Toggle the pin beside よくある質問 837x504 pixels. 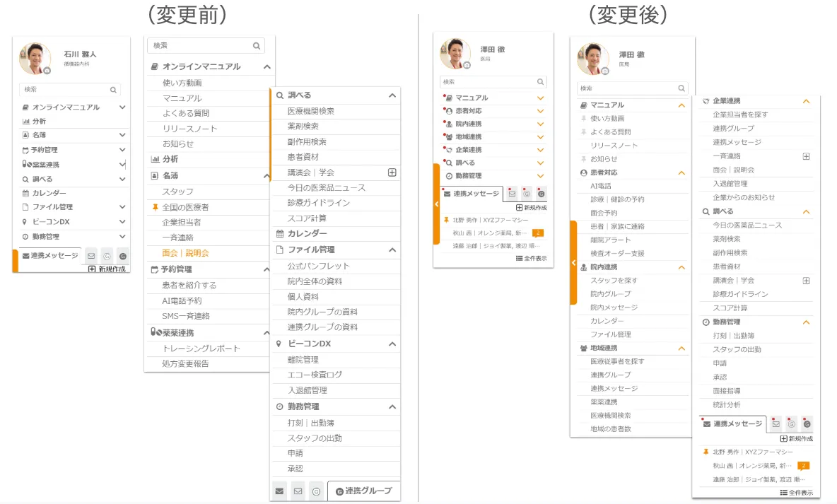583,132
